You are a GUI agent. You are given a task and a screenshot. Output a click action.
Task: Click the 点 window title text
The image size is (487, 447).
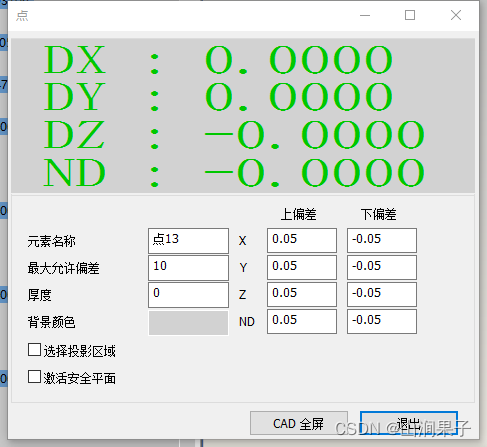pyautogui.click(x=22, y=16)
